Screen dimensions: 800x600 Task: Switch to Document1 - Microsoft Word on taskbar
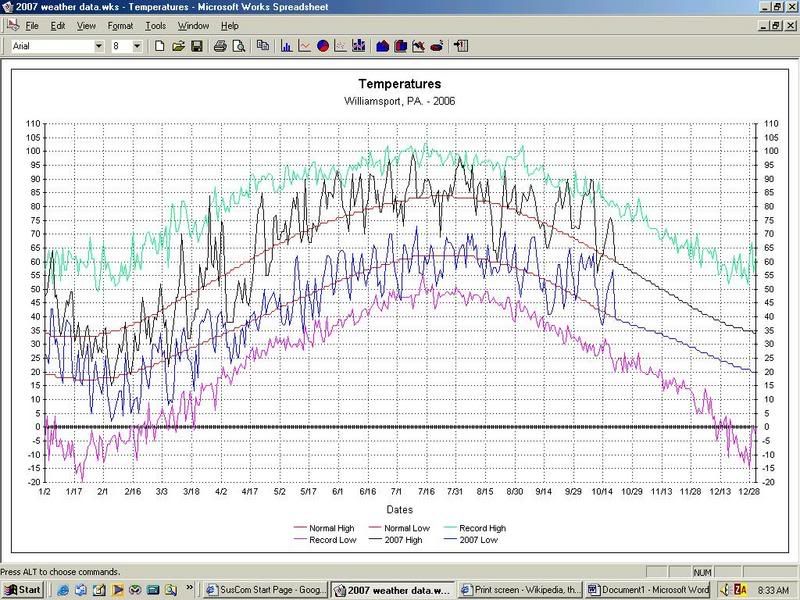click(x=648, y=590)
